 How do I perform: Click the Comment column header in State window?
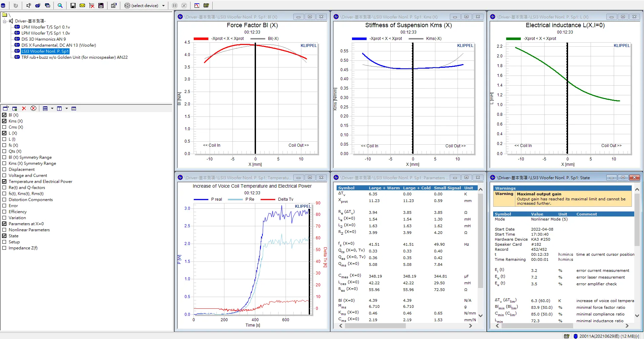tap(587, 214)
